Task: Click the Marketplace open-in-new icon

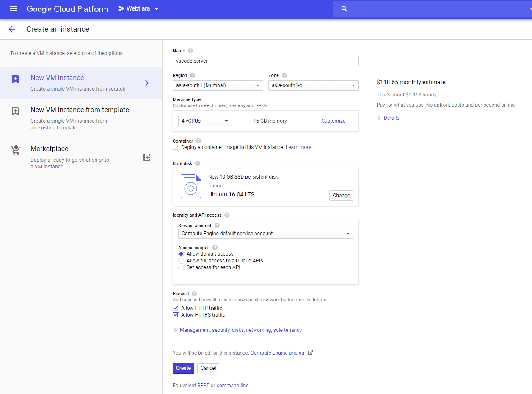Action: (x=147, y=157)
